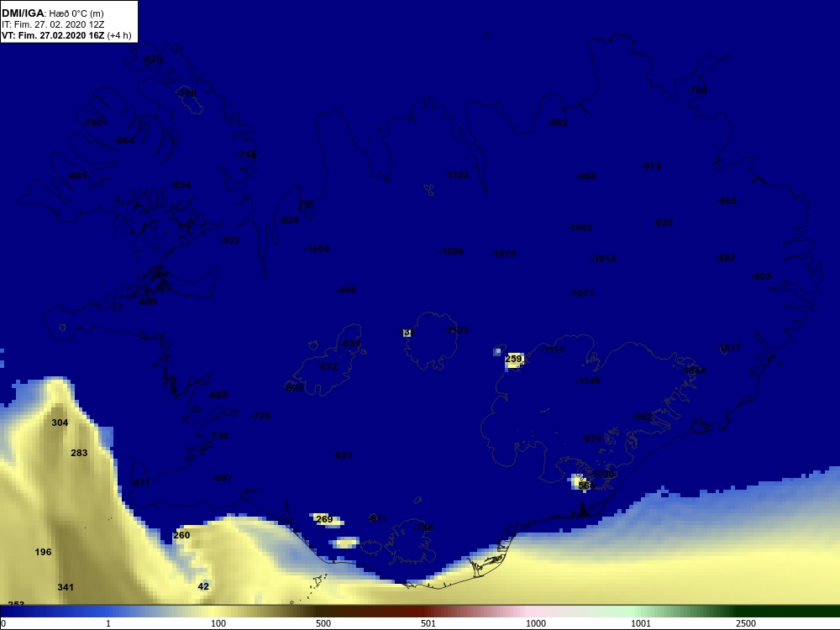Image resolution: width=840 pixels, height=630 pixels.
Task: Click the -948 value label
Action: [x=346, y=290]
